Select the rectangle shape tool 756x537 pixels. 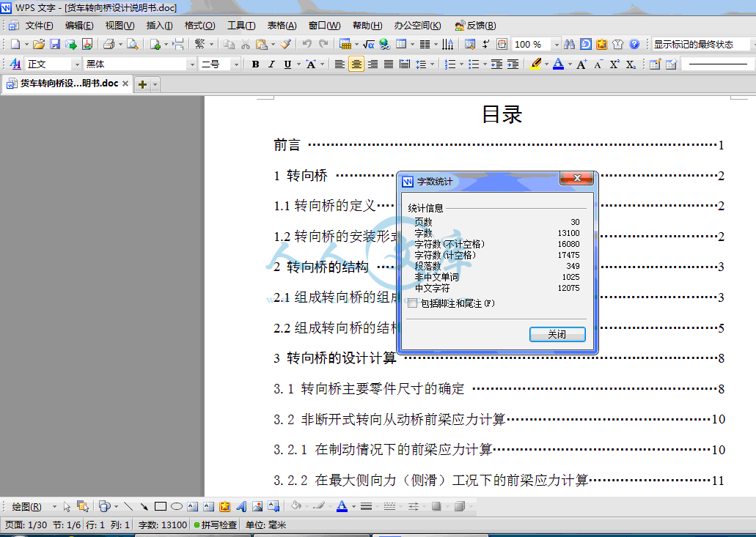click(x=161, y=506)
